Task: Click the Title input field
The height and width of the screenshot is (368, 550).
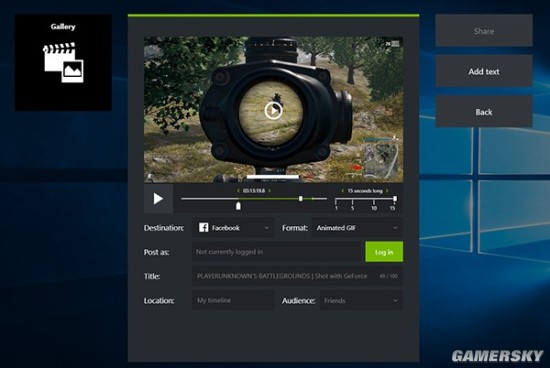Action: pos(297,276)
